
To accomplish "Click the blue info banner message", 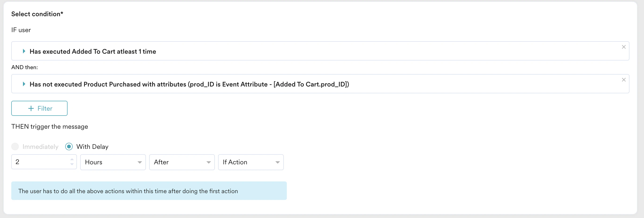I will click(149, 191).
